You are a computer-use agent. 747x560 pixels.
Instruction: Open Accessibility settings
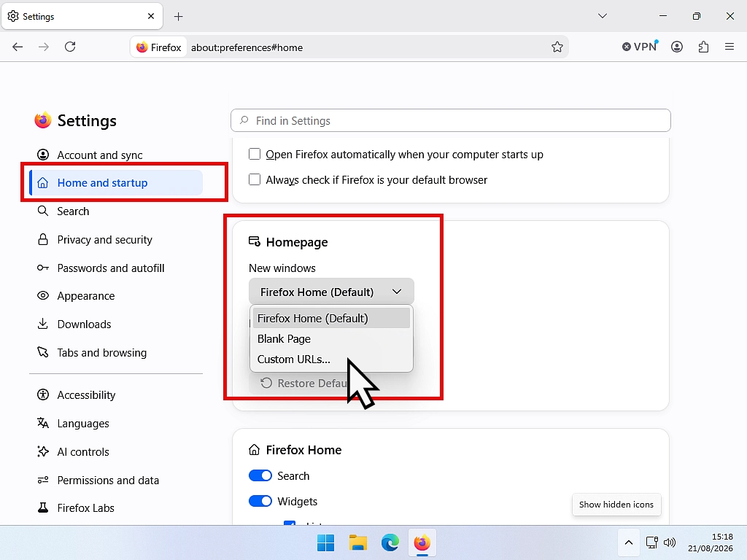pos(116,395)
